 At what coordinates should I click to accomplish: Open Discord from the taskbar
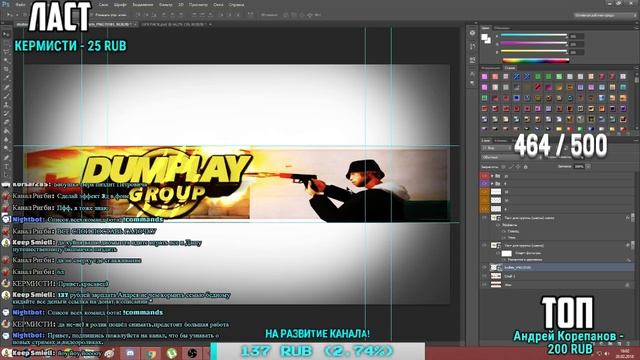tap(130, 353)
